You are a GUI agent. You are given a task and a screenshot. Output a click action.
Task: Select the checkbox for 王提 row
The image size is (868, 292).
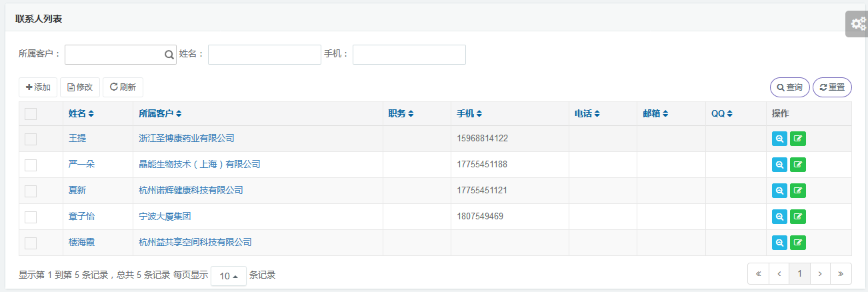coord(31,139)
